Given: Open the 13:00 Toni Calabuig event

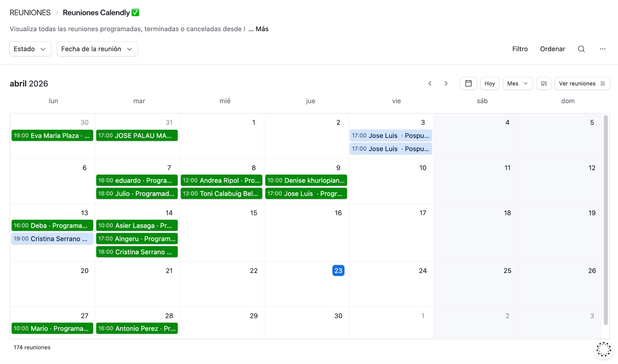Looking at the screenshot, I should click(x=221, y=194).
